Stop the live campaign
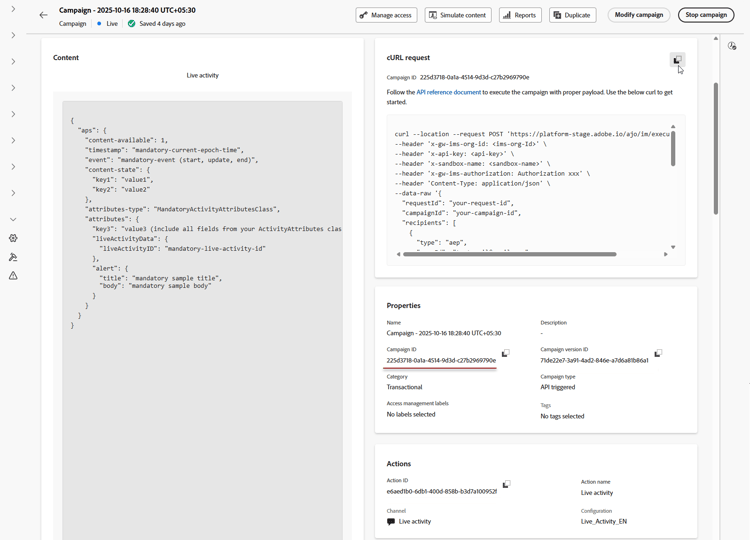Viewport: 750px width, 540px height. (x=706, y=15)
